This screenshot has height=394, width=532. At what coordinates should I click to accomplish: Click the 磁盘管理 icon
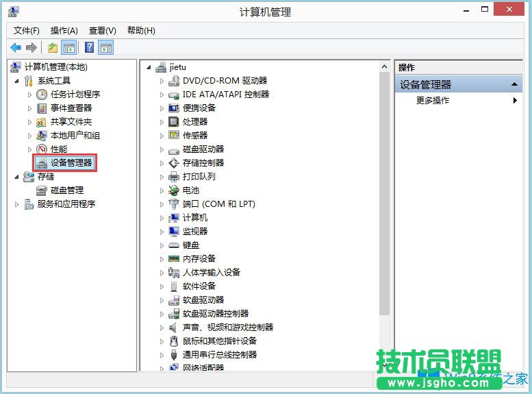tap(41, 190)
